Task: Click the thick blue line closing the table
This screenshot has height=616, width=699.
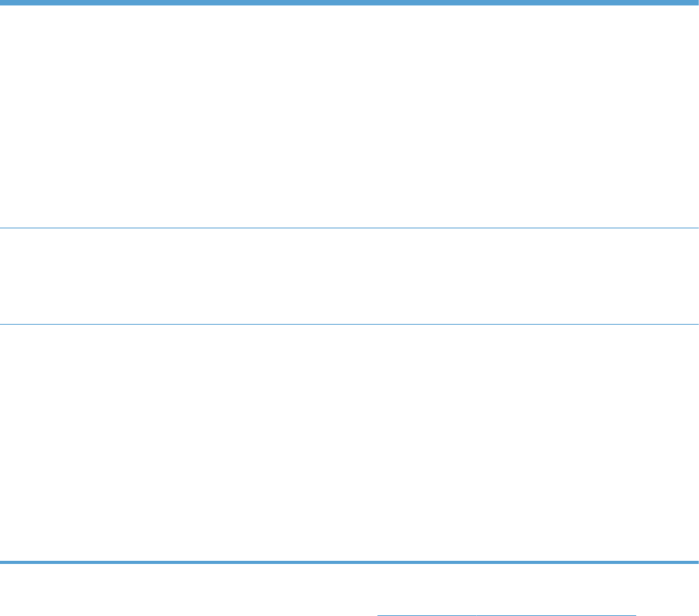Action: 349,562
